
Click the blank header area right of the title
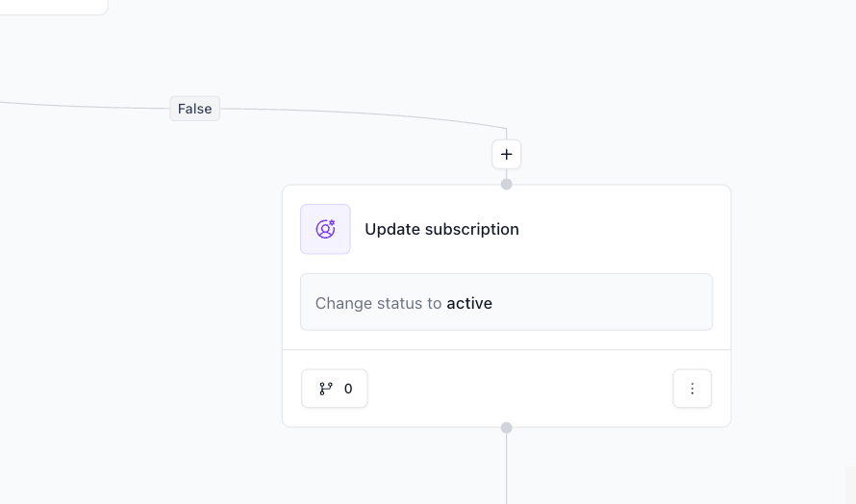point(625,229)
